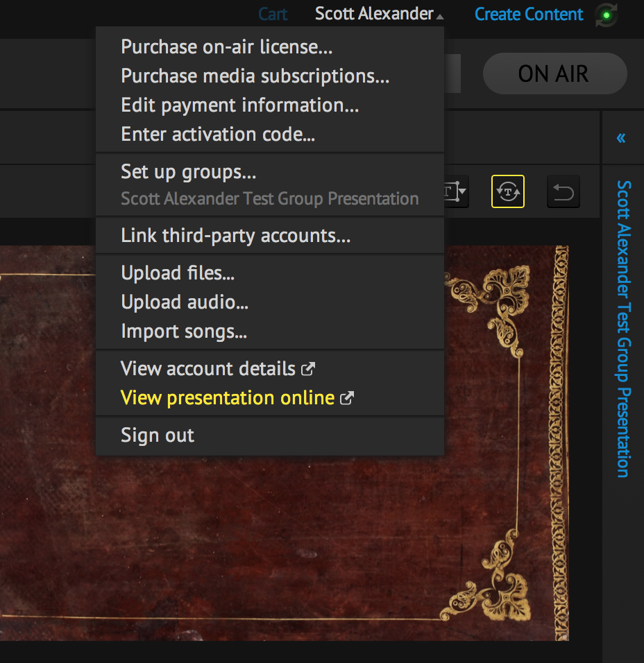Choose Upload audio from menu
The width and height of the screenshot is (644, 663).
[269, 302]
